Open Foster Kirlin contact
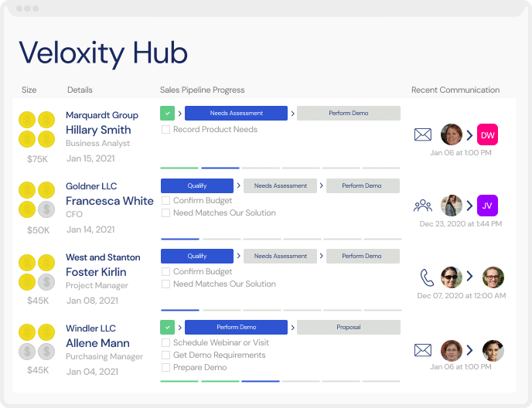 tap(96, 272)
